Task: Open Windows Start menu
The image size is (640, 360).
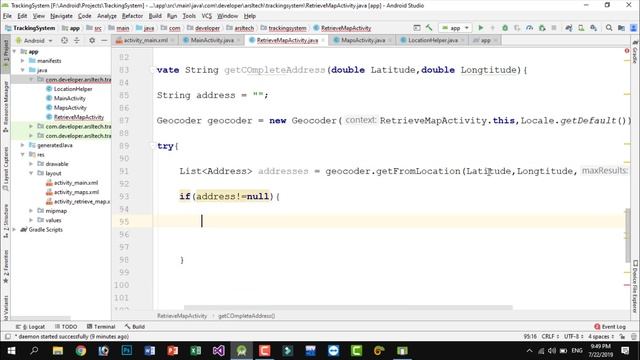Action: [x=11, y=351]
